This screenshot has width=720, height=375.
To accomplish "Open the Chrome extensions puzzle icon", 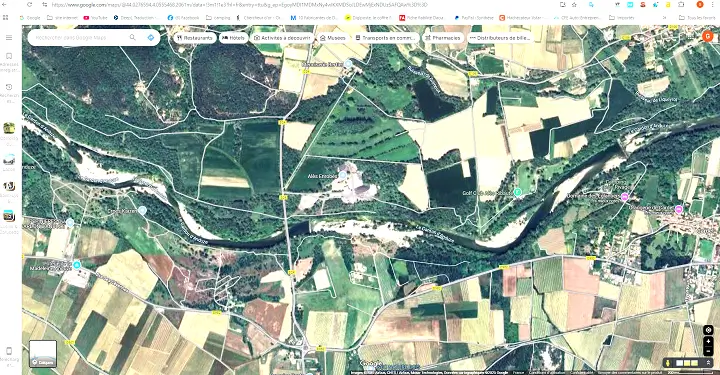I will tap(681, 5).
